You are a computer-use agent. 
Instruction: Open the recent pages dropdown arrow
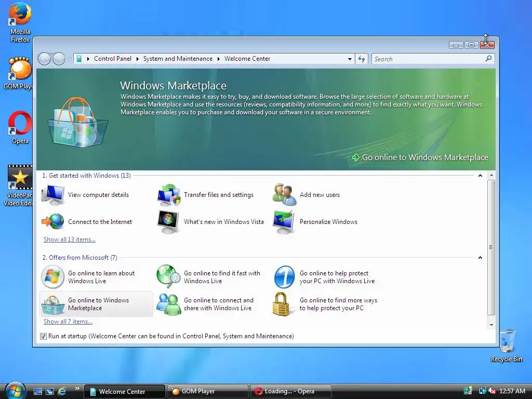tap(69, 59)
